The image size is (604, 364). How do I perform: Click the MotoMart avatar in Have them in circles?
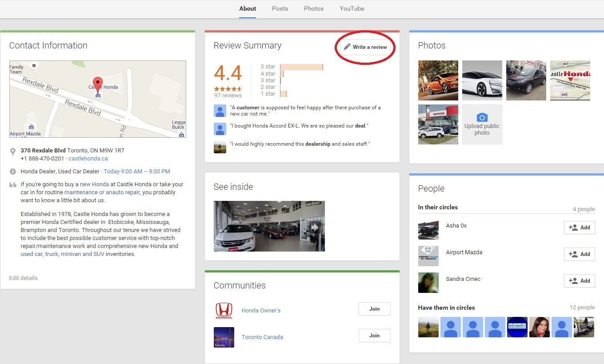pos(517,327)
